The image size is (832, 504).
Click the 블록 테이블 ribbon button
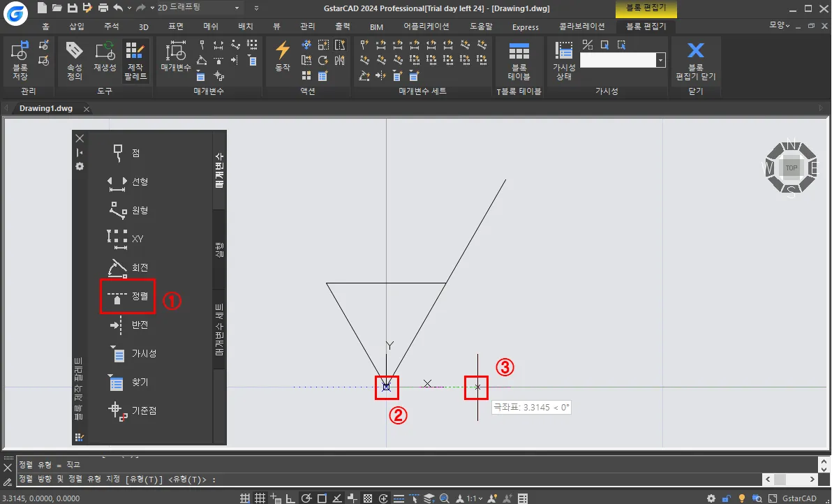(519, 60)
